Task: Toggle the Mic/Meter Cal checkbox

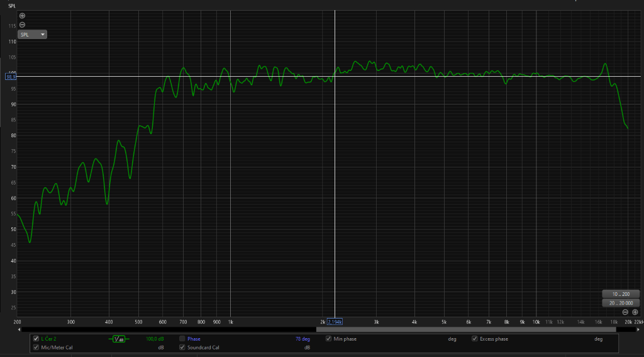Action: click(x=36, y=347)
